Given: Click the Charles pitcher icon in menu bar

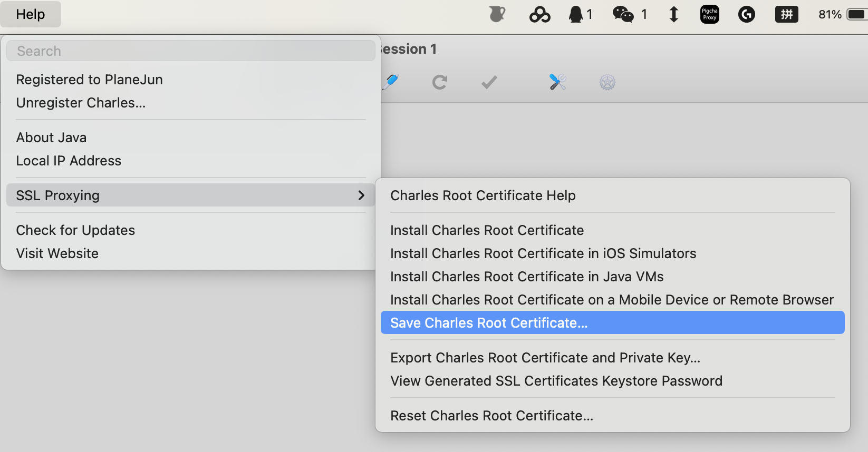Looking at the screenshot, I should click(497, 14).
